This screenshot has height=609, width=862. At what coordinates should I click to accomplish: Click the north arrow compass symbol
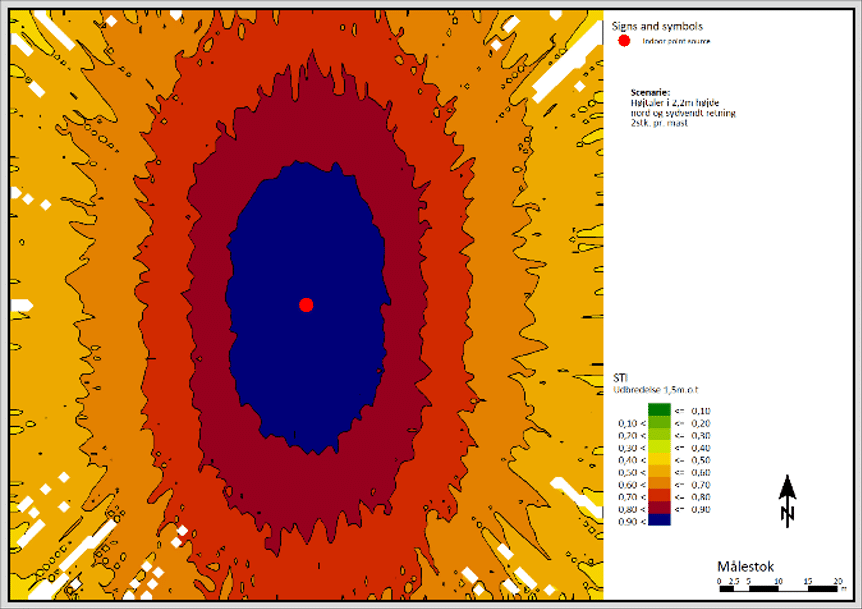787,500
